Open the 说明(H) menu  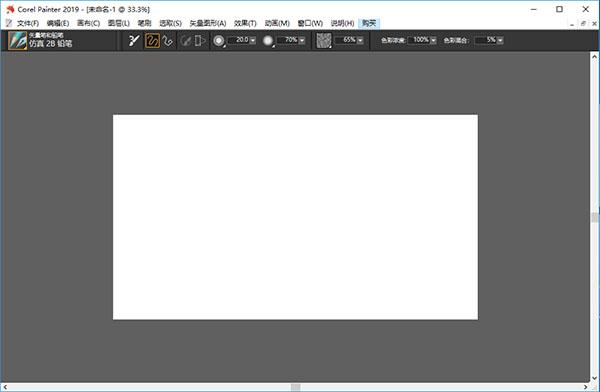(x=342, y=23)
